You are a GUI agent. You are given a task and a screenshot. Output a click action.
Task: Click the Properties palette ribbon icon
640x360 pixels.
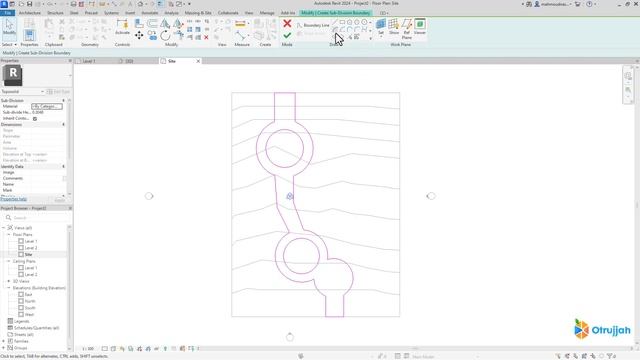(29, 35)
